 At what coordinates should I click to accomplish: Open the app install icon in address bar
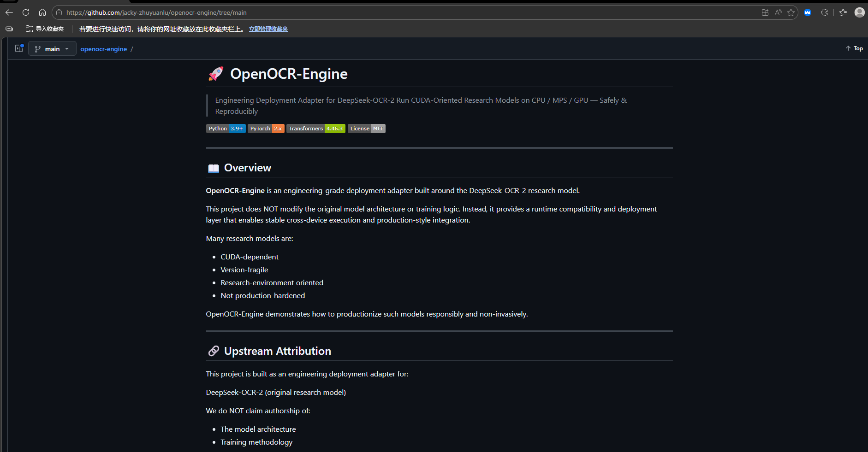click(765, 12)
